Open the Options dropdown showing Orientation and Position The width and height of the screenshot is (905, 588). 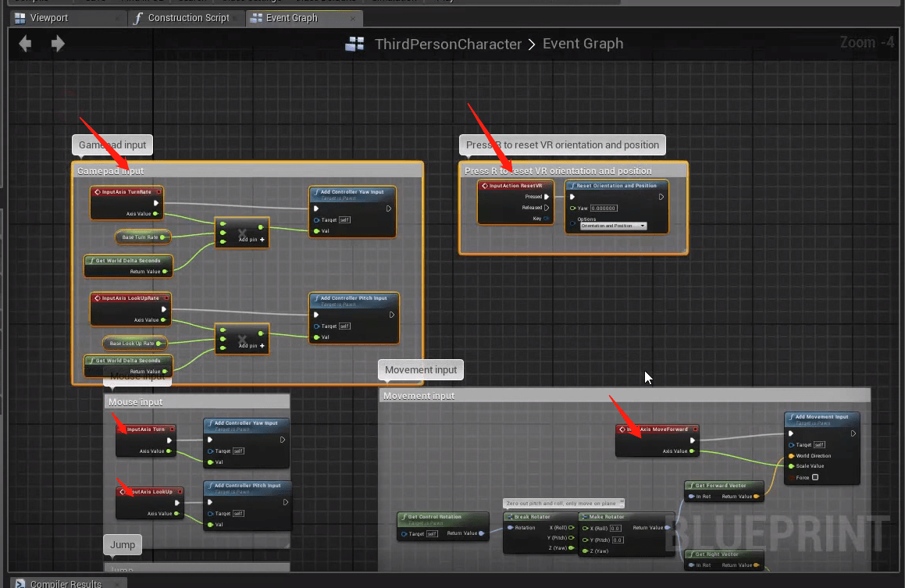point(615,224)
